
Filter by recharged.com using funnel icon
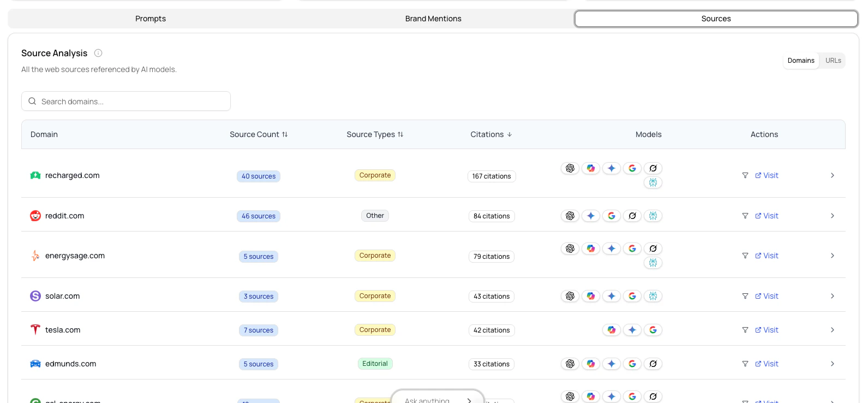[x=745, y=175]
